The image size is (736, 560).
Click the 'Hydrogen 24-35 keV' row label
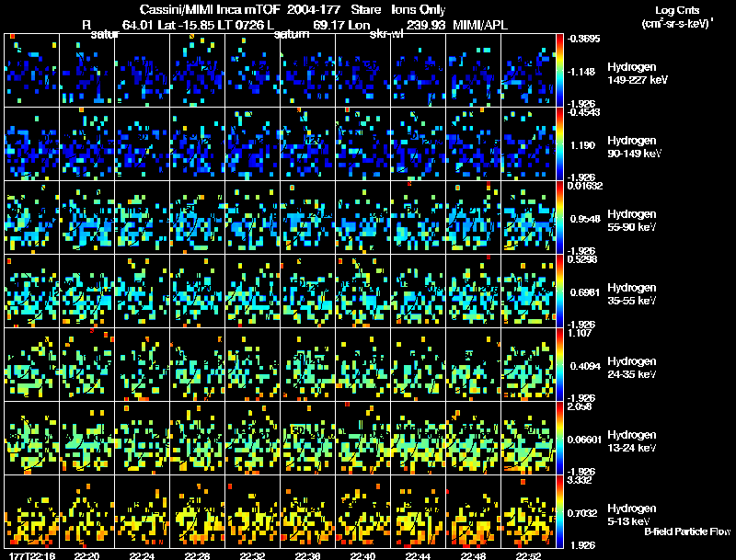tap(632, 368)
